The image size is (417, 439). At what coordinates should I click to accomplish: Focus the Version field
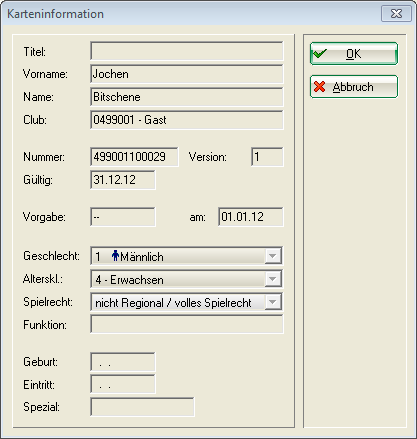coord(267,157)
